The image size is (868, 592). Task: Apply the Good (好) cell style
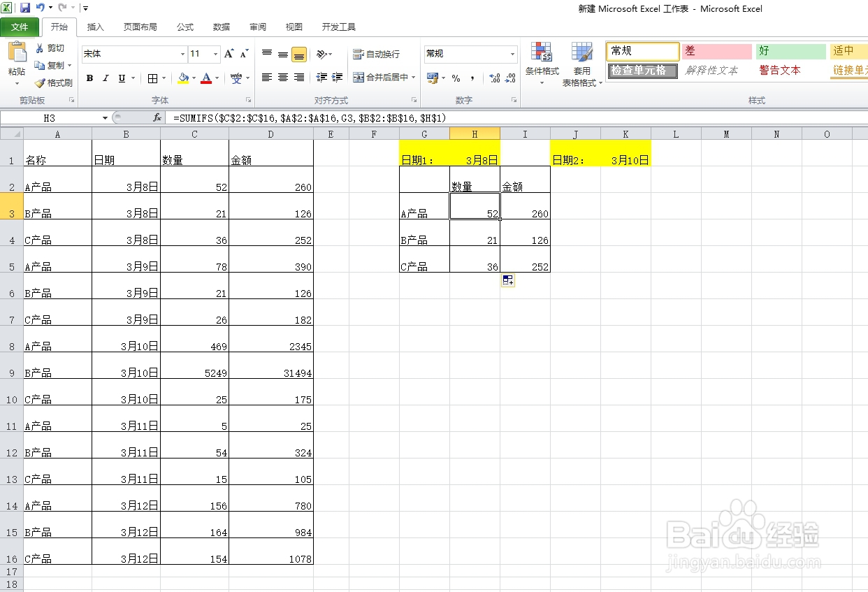[x=791, y=51]
